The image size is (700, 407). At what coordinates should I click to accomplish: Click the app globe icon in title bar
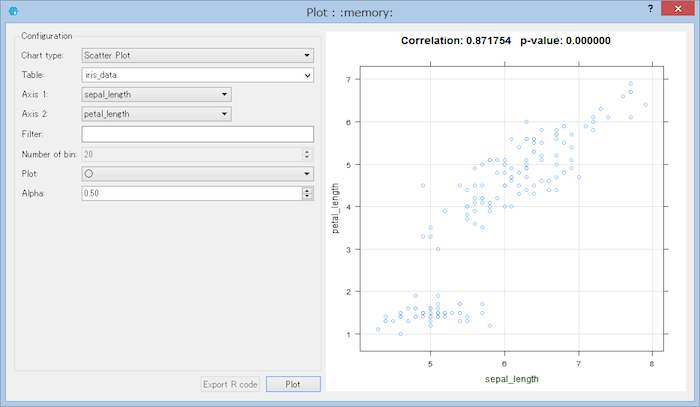pos(13,11)
